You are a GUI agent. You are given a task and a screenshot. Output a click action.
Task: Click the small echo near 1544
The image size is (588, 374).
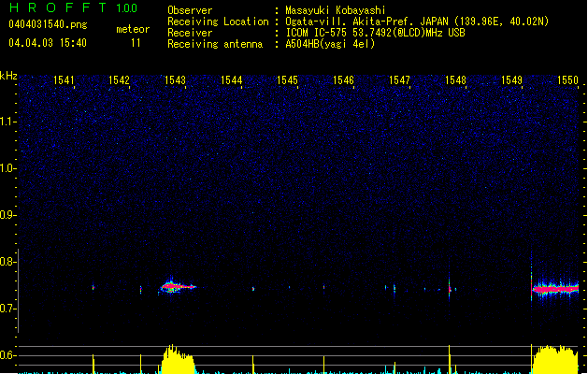pos(253,289)
